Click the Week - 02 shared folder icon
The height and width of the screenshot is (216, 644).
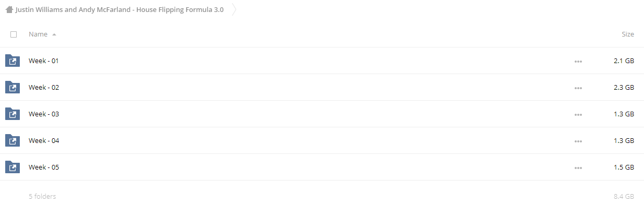click(x=13, y=88)
